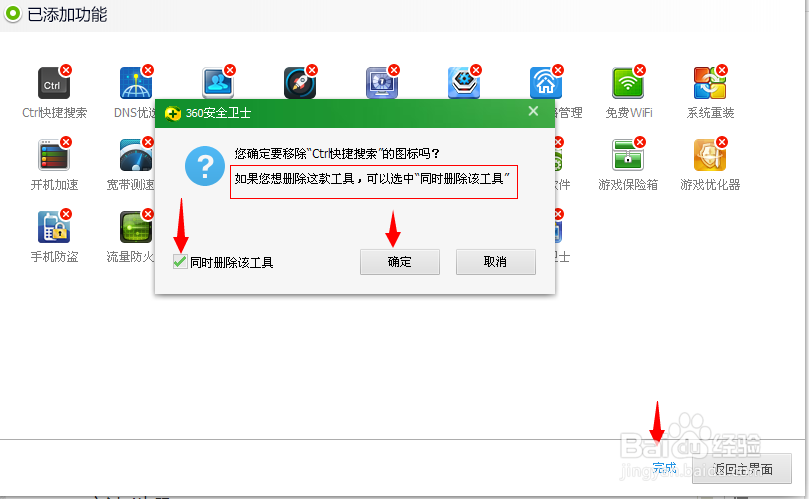The image size is (809, 499).
Task: Remove Ctrl快捷搜索 via its red X badge
Action: point(66,70)
